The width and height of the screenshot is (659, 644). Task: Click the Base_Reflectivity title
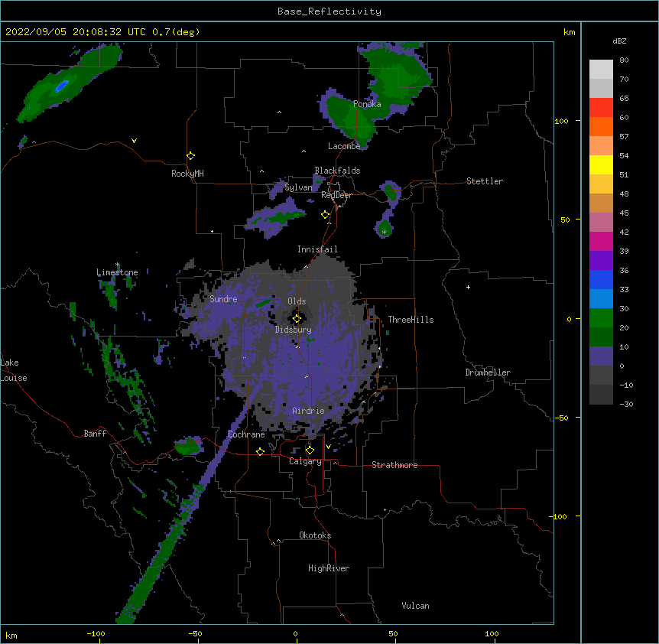329,11
